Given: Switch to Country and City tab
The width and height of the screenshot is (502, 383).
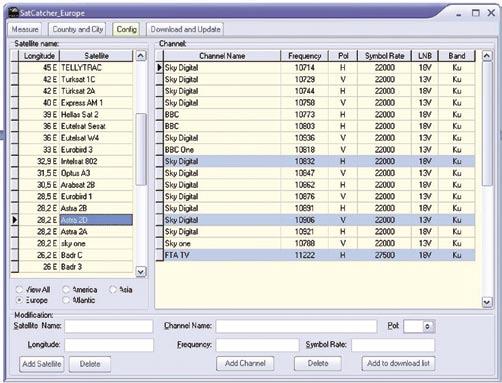Looking at the screenshot, I should [x=77, y=29].
